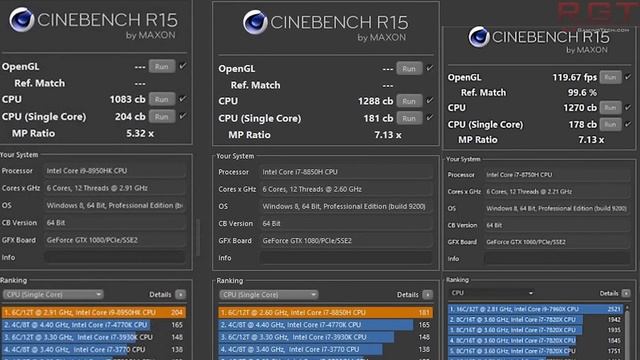Run CPU Single Core test in right window

(x=611, y=124)
